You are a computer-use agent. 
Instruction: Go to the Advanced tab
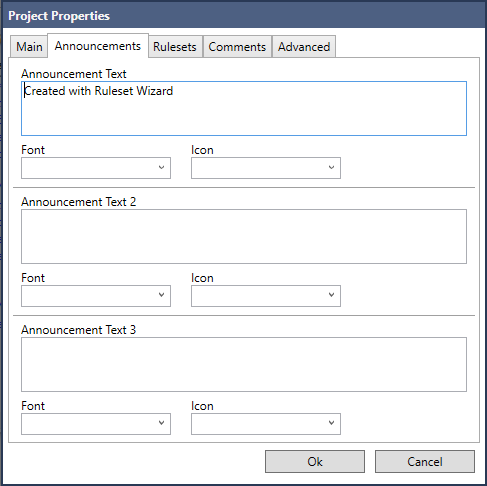click(x=304, y=47)
